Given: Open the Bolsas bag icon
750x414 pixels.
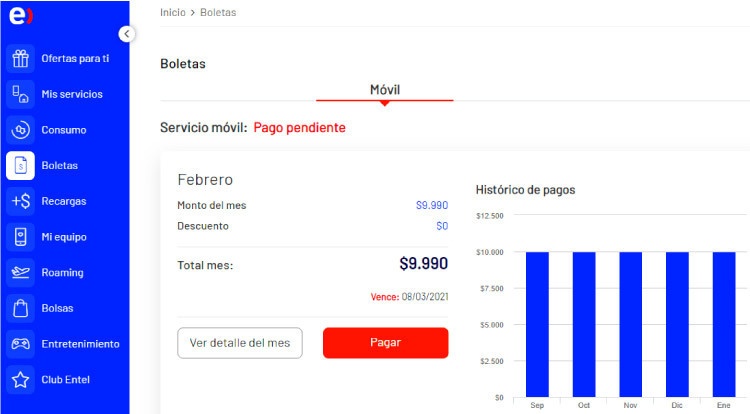Looking at the screenshot, I should coord(20,308).
